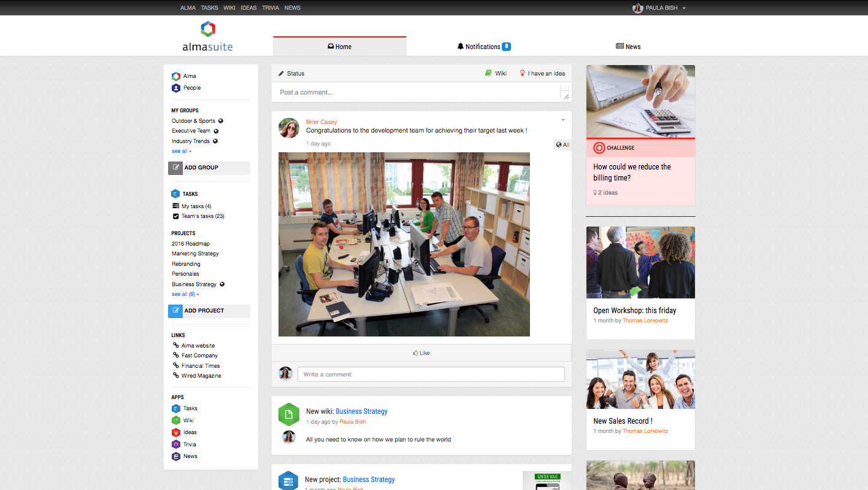Image resolution: width=868 pixels, height=490 pixels.
Task: Launch the Tasks app icon under APPS
Action: (x=176, y=408)
